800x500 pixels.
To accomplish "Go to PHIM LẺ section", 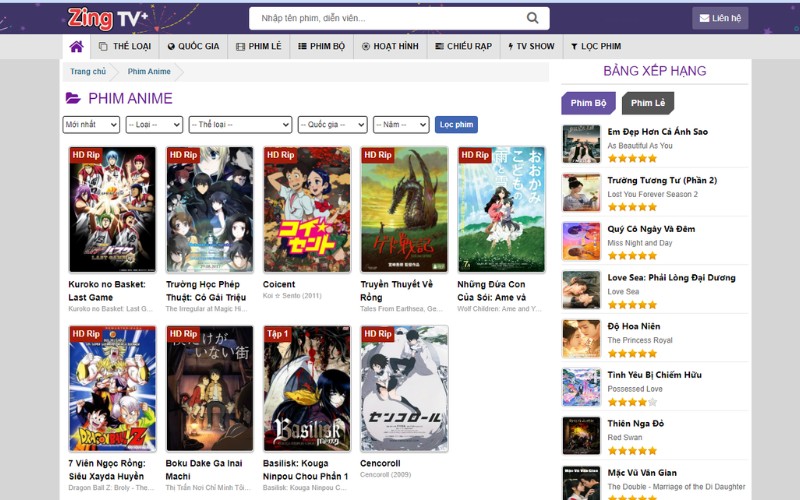I will [x=259, y=46].
